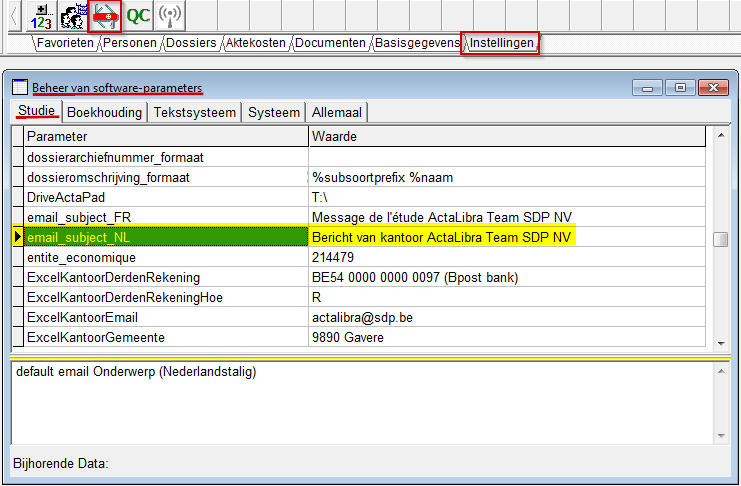Open the Documenten tab

point(330,43)
